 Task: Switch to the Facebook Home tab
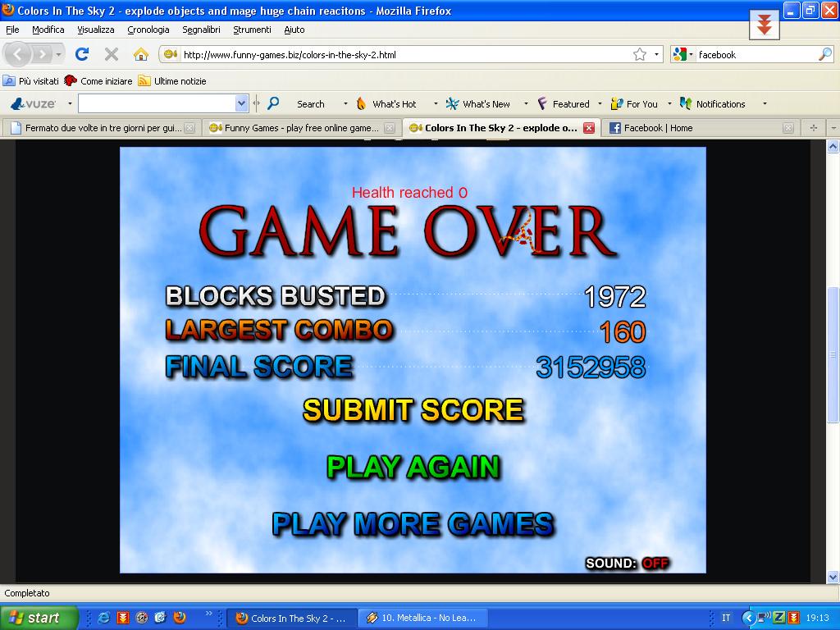pyautogui.click(x=701, y=128)
